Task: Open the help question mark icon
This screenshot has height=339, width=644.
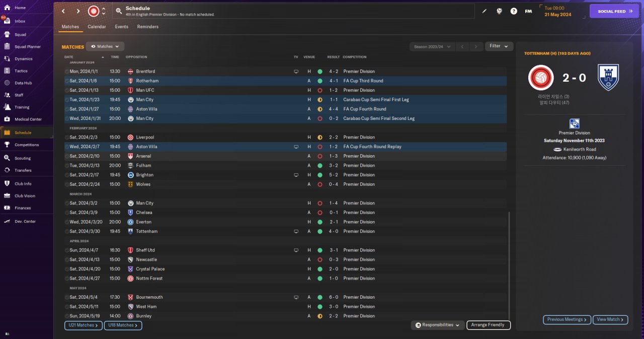Action: pos(514,11)
